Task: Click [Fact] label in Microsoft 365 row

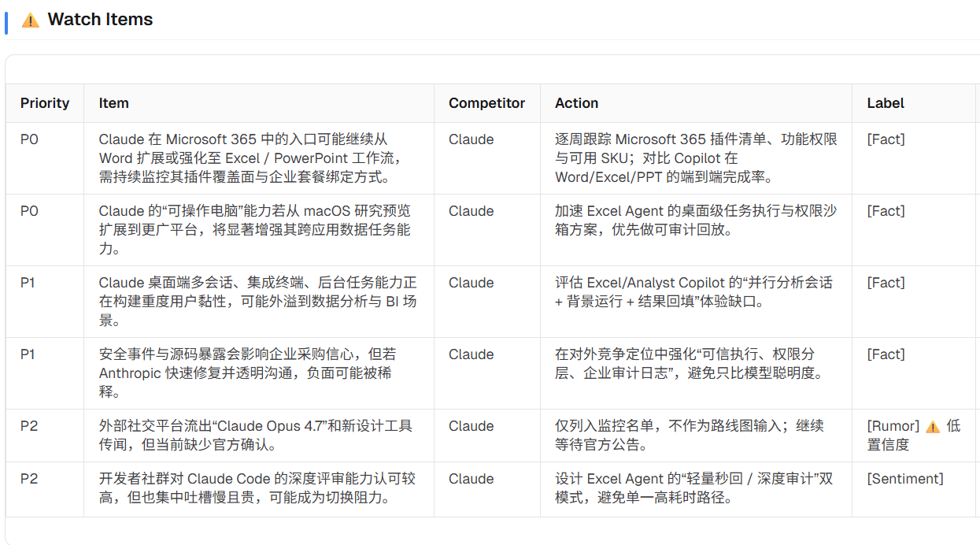Action: click(886, 139)
